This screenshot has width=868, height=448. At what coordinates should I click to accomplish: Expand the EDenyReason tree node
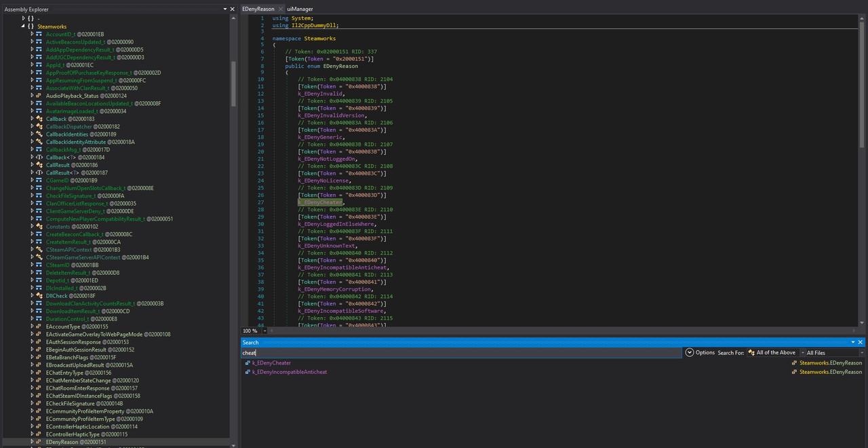click(32, 442)
